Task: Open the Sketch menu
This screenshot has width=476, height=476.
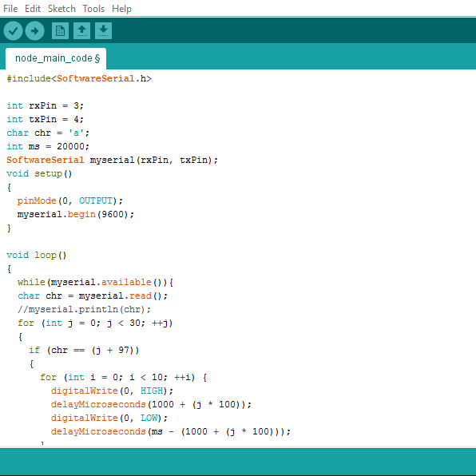Action: [61, 9]
